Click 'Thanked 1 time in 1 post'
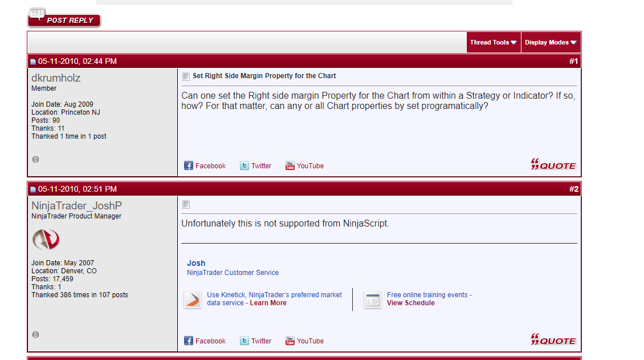 click(69, 136)
